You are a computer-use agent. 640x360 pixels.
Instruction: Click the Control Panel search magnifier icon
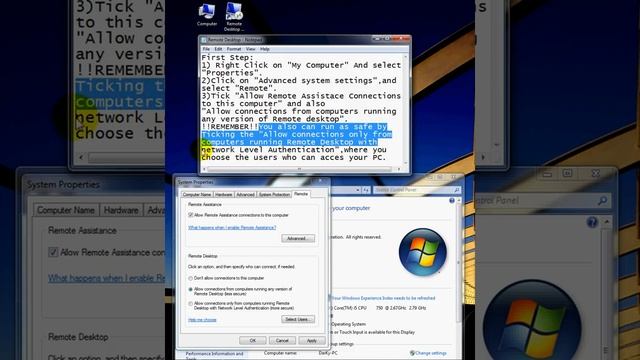click(x=457, y=190)
